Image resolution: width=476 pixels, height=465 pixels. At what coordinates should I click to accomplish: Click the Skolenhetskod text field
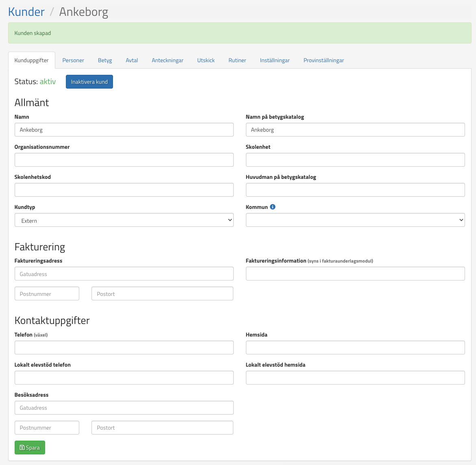click(124, 190)
